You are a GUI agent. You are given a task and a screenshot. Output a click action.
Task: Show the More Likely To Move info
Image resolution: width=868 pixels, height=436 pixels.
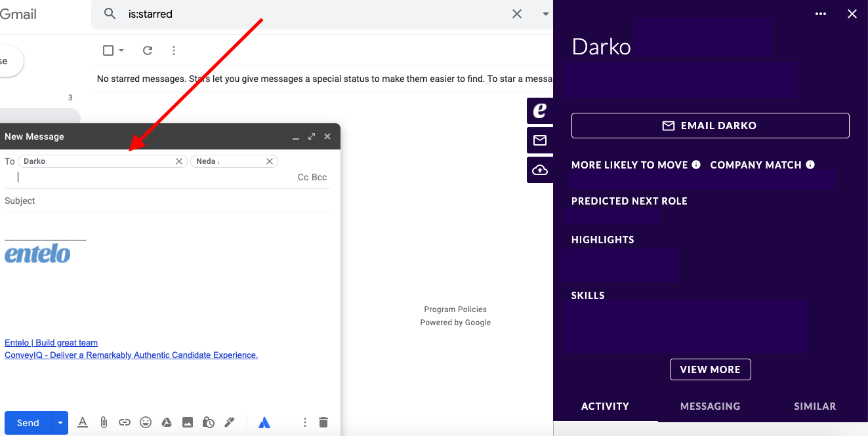pyautogui.click(x=696, y=165)
